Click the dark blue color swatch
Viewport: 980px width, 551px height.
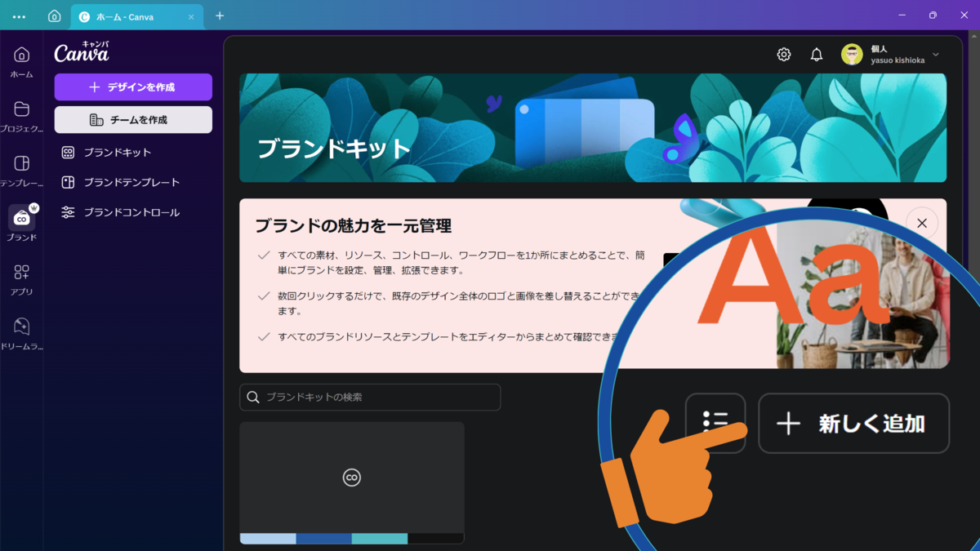click(x=323, y=539)
